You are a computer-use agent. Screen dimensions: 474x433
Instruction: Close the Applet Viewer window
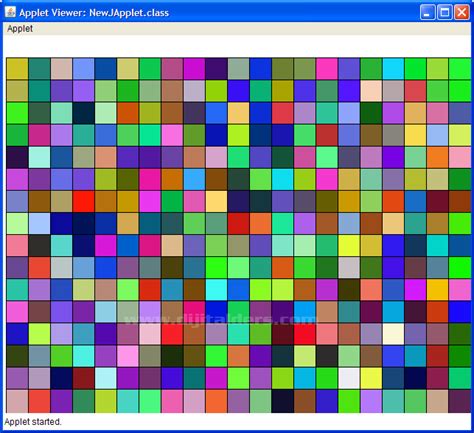[462, 13]
